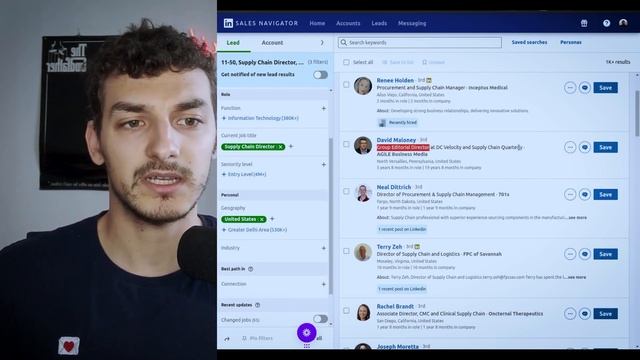
Task: Message Renee Holden via chat icon
Action: (584, 88)
